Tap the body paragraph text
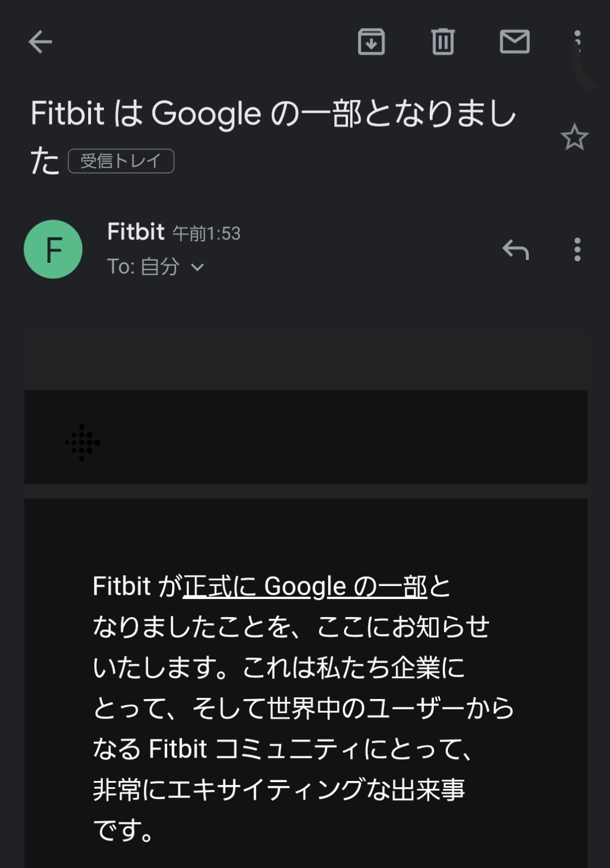Image resolution: width=610 pixels, height=868 pixels. [303, 708]
